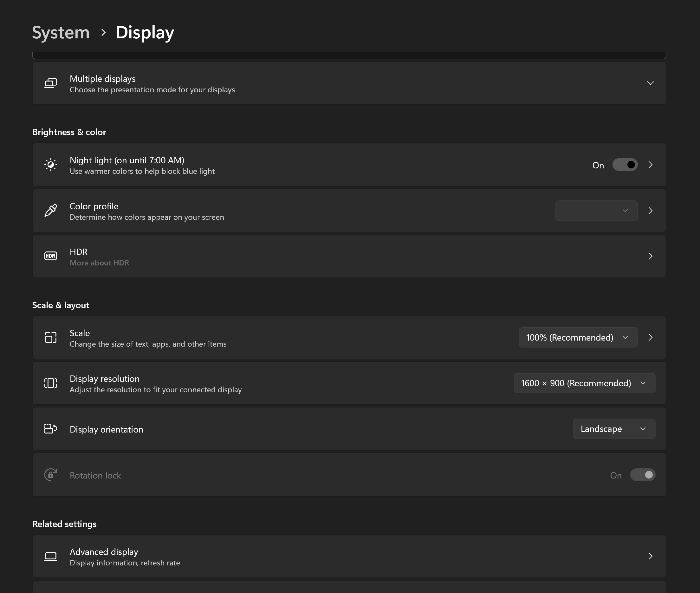
Task: Click the Display orientation rotate icon
Action: 51,429
